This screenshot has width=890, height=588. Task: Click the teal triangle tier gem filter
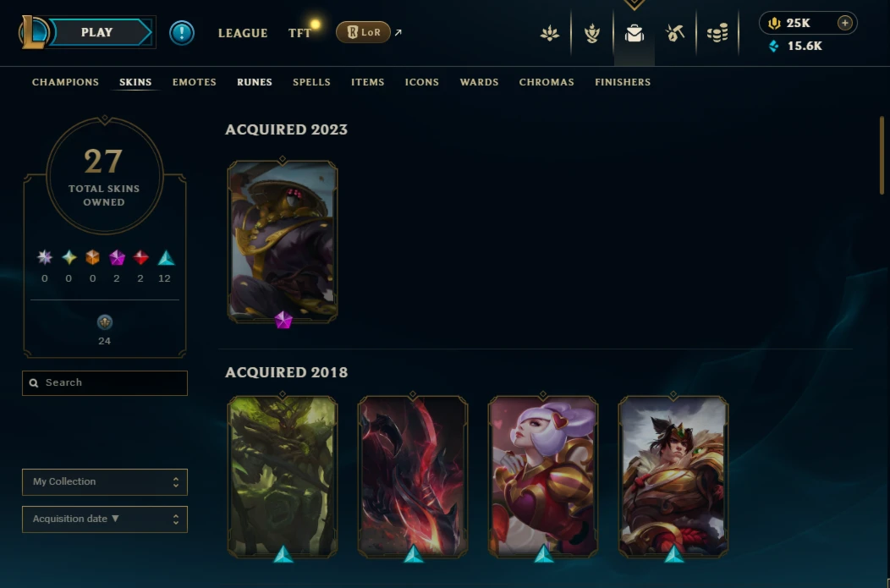(166, 258)
